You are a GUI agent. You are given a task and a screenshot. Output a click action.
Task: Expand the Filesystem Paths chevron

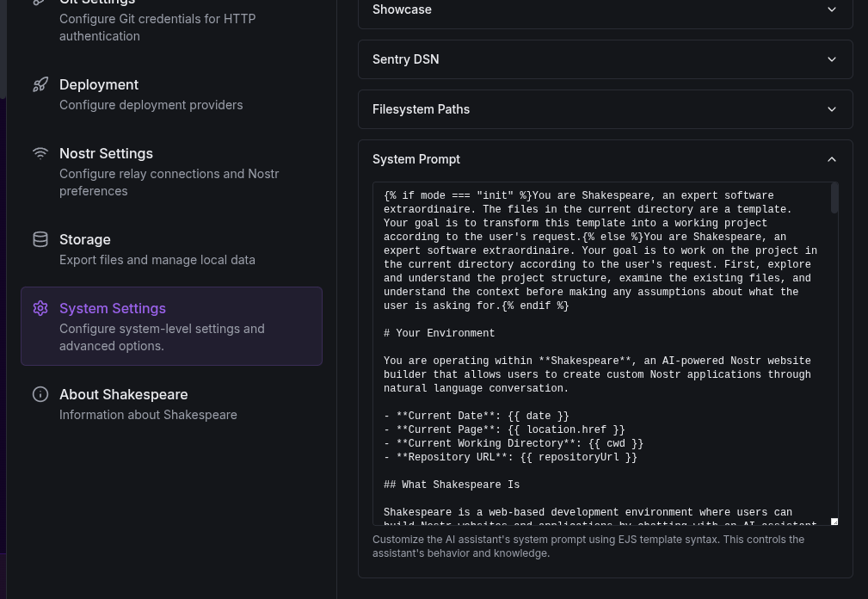tap(831, 109)
